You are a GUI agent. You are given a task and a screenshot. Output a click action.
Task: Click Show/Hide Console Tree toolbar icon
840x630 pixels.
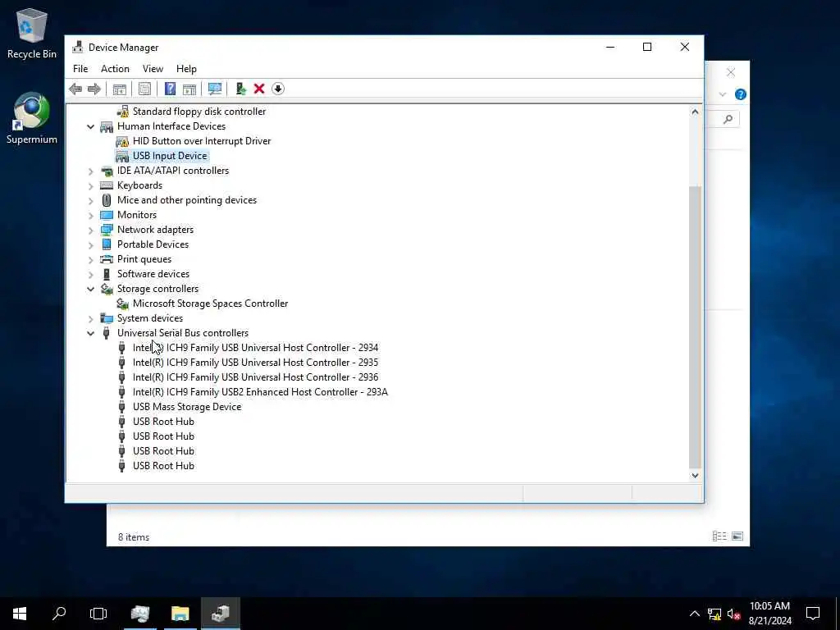(x=120, y=89)
